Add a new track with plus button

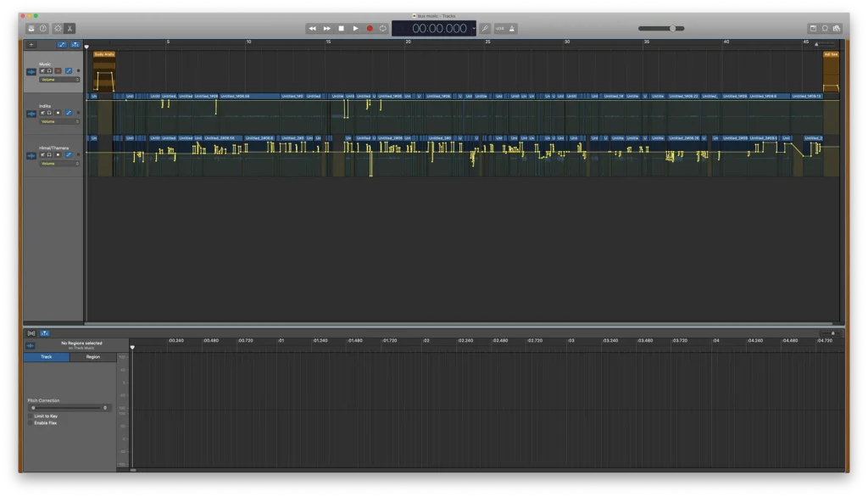click(x=31, y=44)
